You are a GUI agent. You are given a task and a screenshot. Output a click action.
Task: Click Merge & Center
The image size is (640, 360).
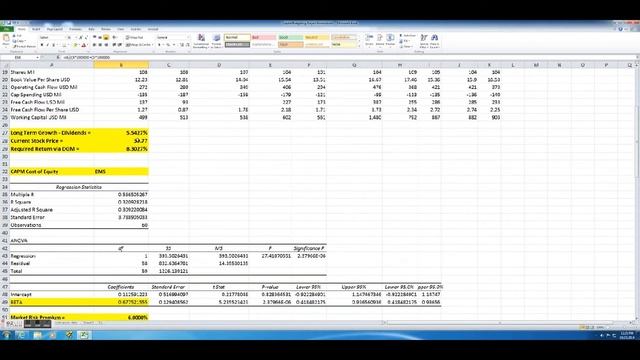[139, 45]
